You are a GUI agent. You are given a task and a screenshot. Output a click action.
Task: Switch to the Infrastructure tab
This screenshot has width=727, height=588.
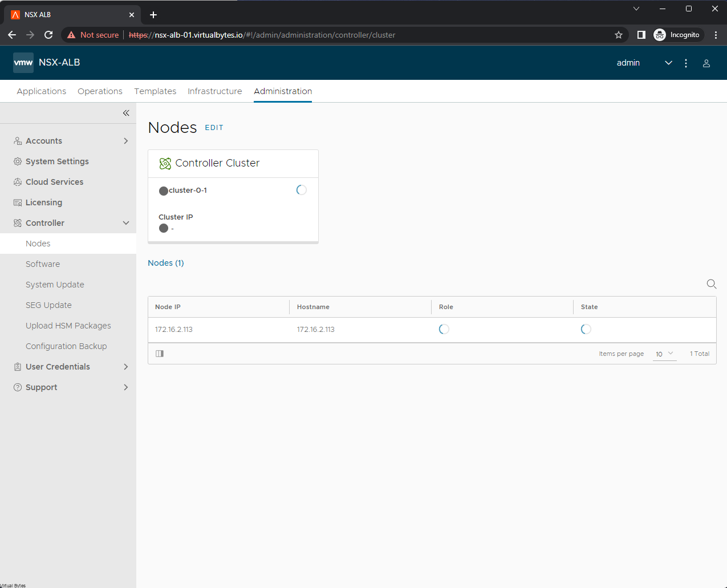coord(215,91)
